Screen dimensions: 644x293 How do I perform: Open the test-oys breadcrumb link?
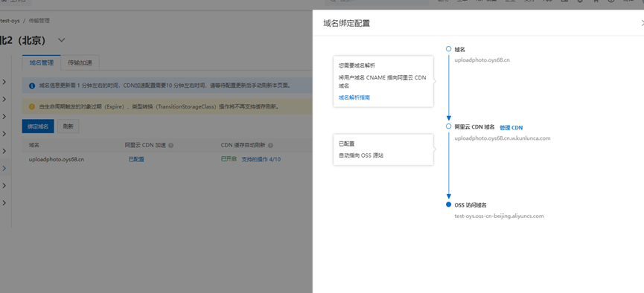coord(10,21)
